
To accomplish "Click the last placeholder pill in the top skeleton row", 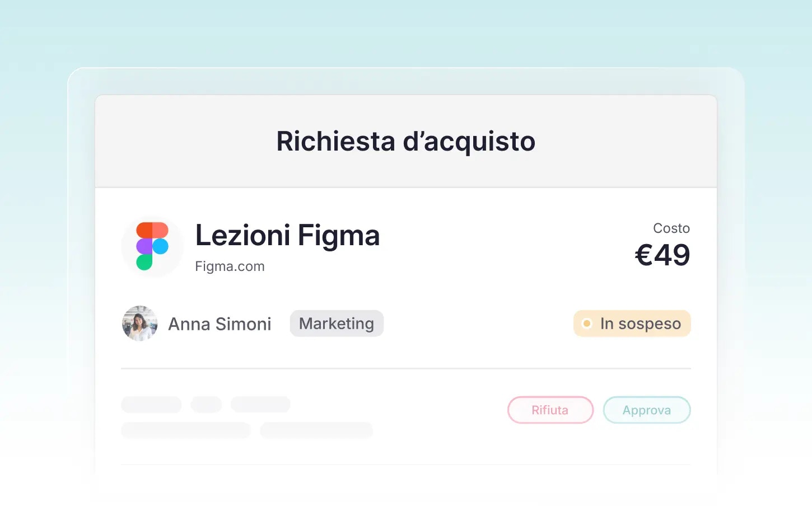I will (260, 405).
